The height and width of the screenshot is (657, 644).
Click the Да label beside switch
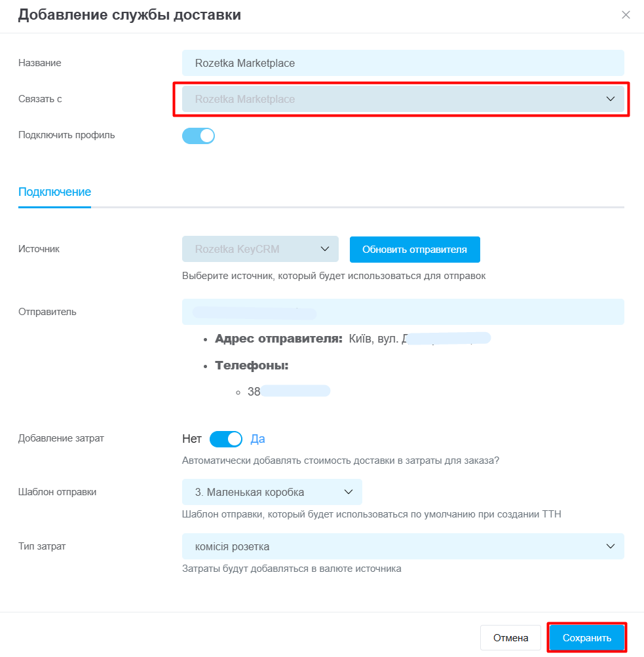(x=257, y=439)
